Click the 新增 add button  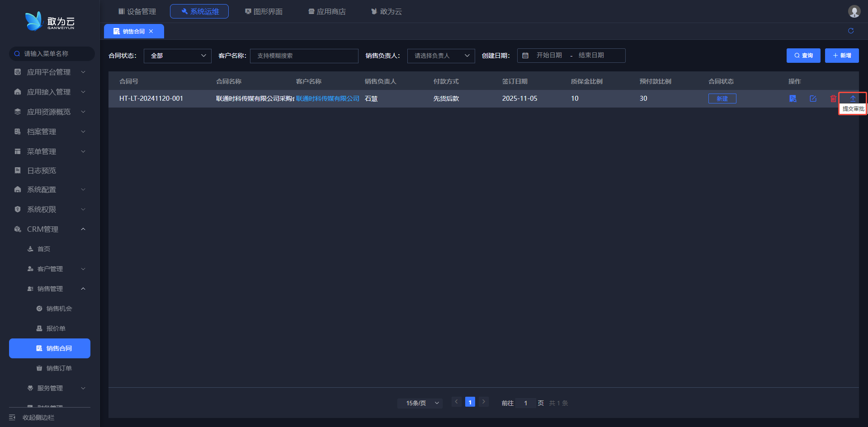pyautogui.click(x=842, y=56)
